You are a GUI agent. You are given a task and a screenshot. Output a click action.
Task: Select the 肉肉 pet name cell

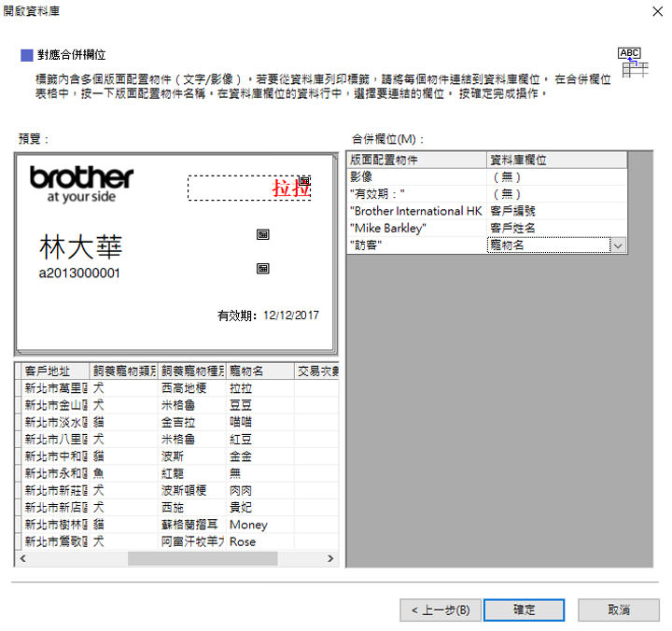(x=260, y=490)
